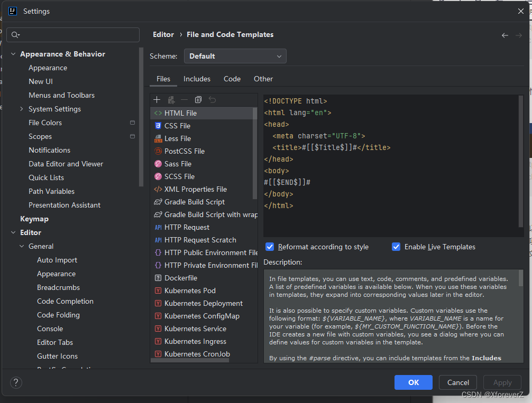Click the IntelliJ logo in title bar
The image size is (532, 403).
(x=13, y=11)
